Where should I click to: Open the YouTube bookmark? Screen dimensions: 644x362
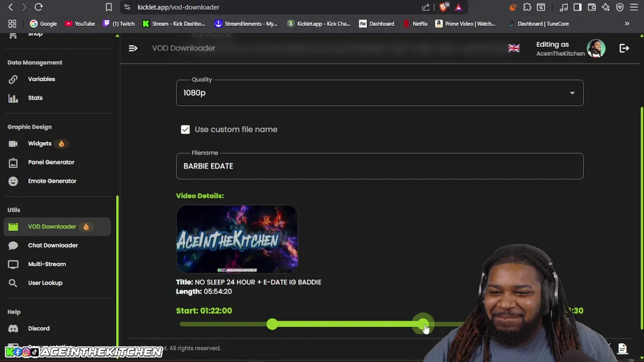(x=80, y=24)
